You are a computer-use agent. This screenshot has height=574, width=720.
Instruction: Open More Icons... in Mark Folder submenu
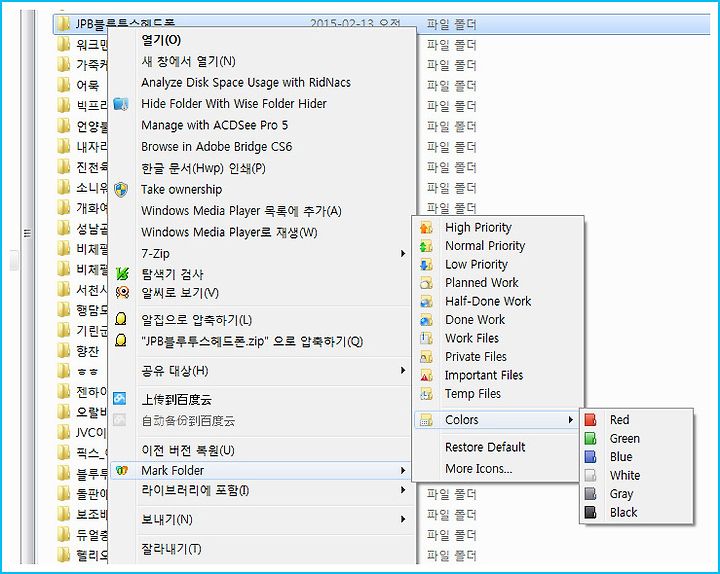(478, 469)
